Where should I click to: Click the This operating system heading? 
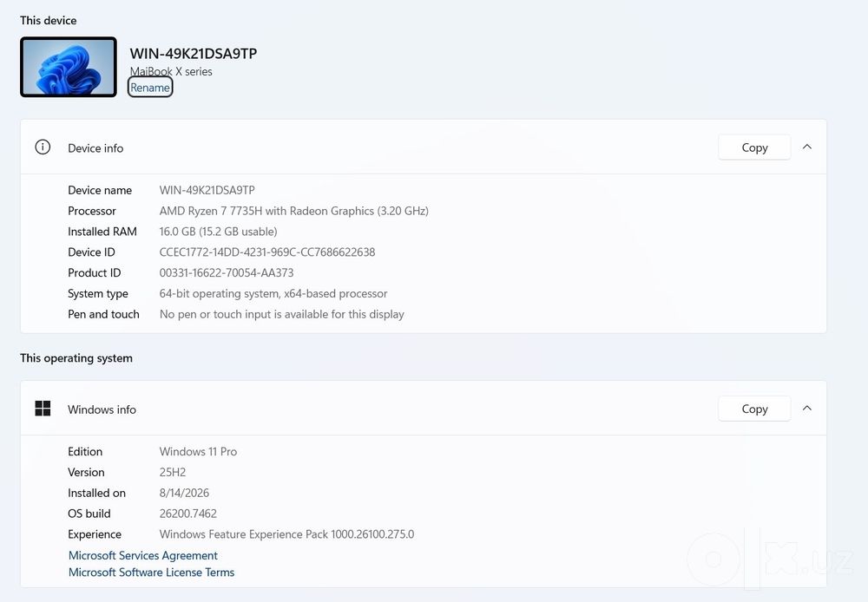click(76, 358)
